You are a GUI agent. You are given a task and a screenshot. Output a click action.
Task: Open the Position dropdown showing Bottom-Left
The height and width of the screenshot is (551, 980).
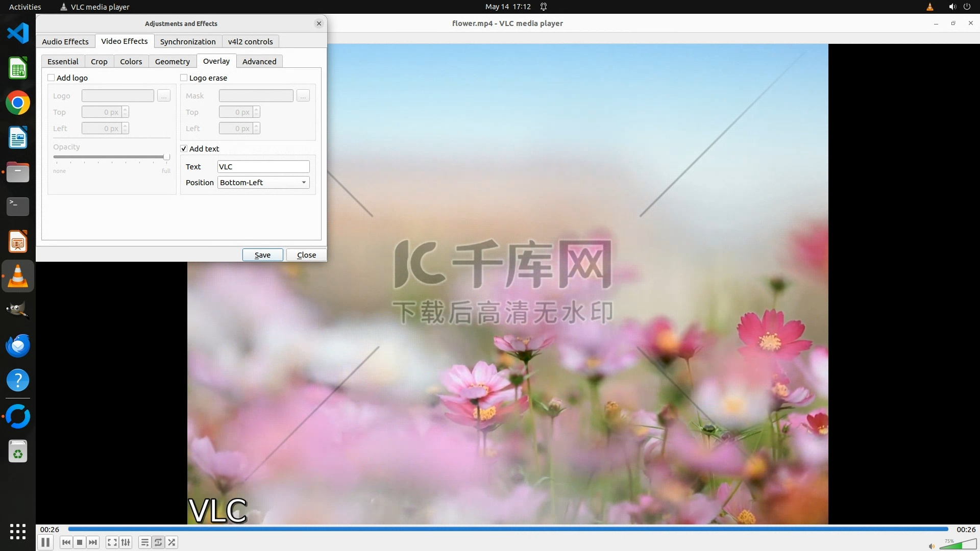(x=263, y=183)
